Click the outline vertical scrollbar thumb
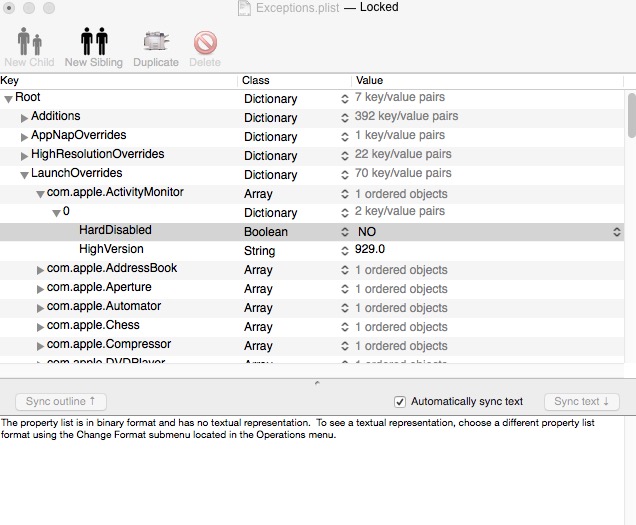The width and height of the screenshot is (636, 525). 631,116
